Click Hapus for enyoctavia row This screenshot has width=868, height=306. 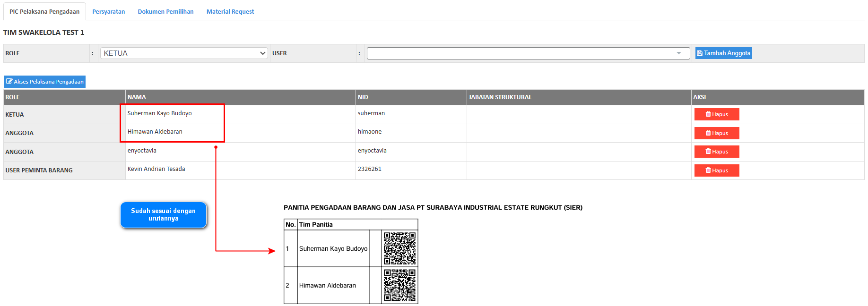[717, 152]
